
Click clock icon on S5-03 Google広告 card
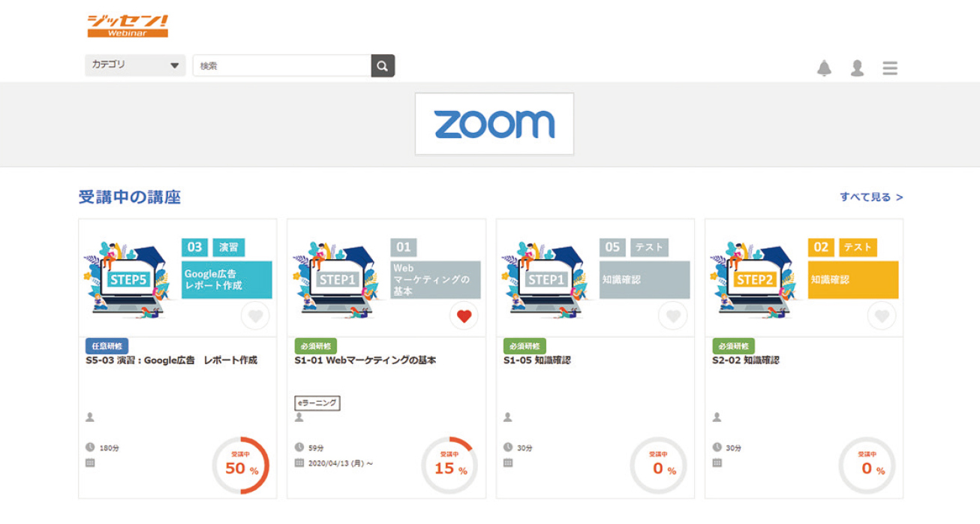pos(90,447)
